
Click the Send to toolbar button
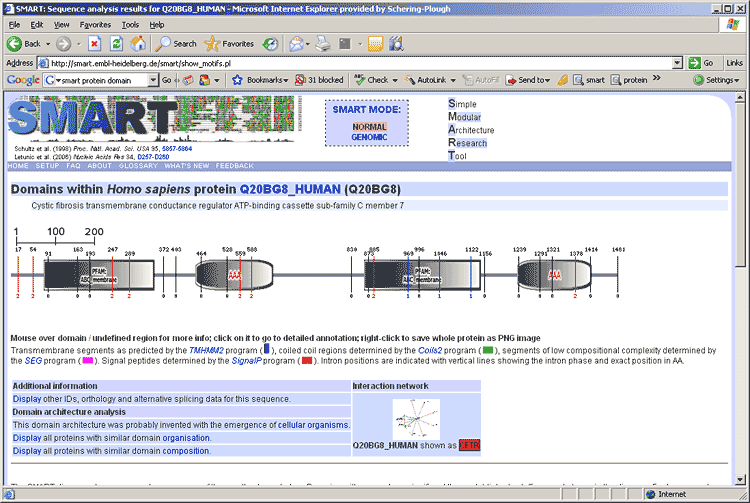529,80
